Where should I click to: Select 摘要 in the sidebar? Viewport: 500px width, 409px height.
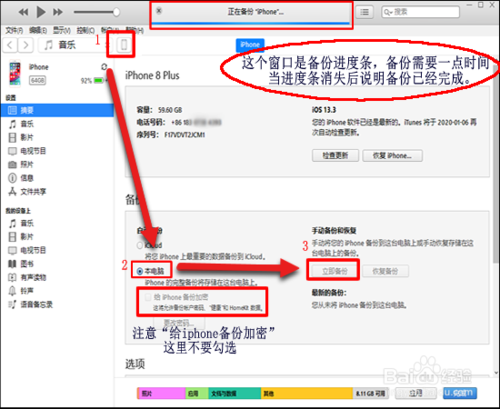point(57,110)
